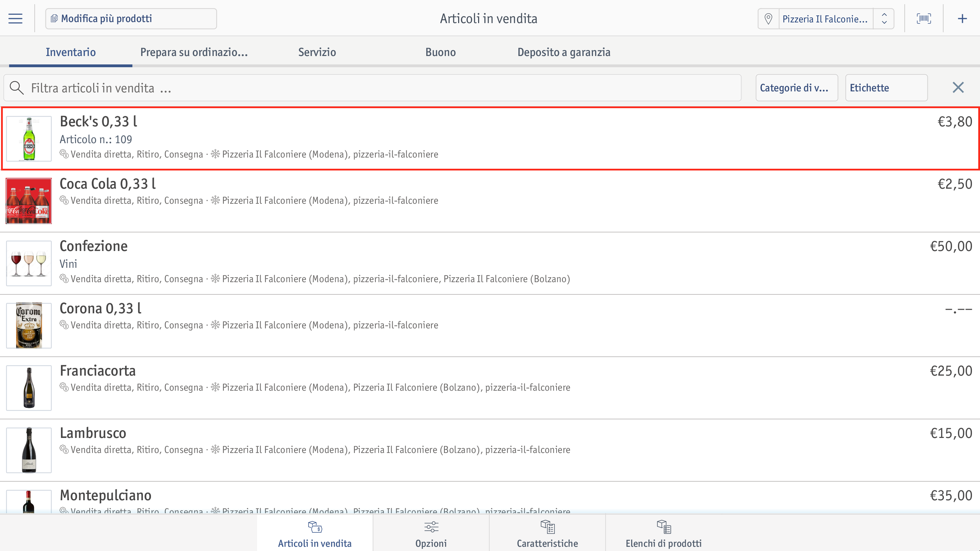Click the €3,80 price of Beck's
The width and height of the screenshot is (980, 551).
955,122
